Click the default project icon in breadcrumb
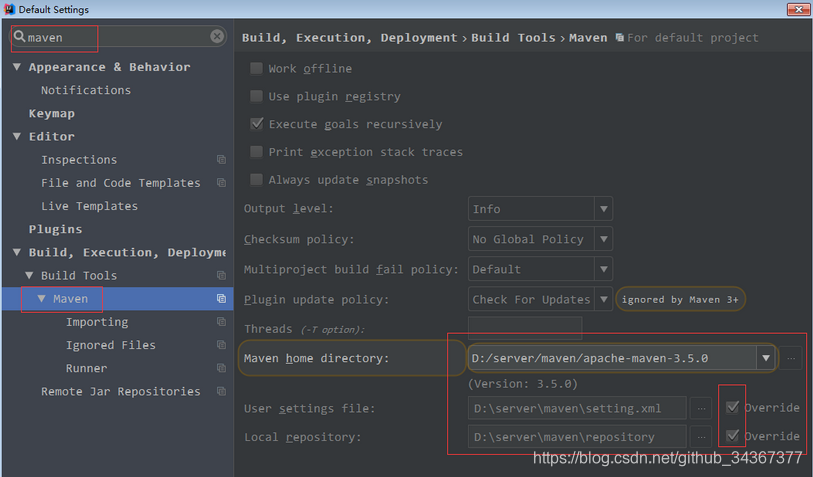Image resolution: width=813 pixels, height=477 pixels. pyautogui.click(x=620, y=37)
